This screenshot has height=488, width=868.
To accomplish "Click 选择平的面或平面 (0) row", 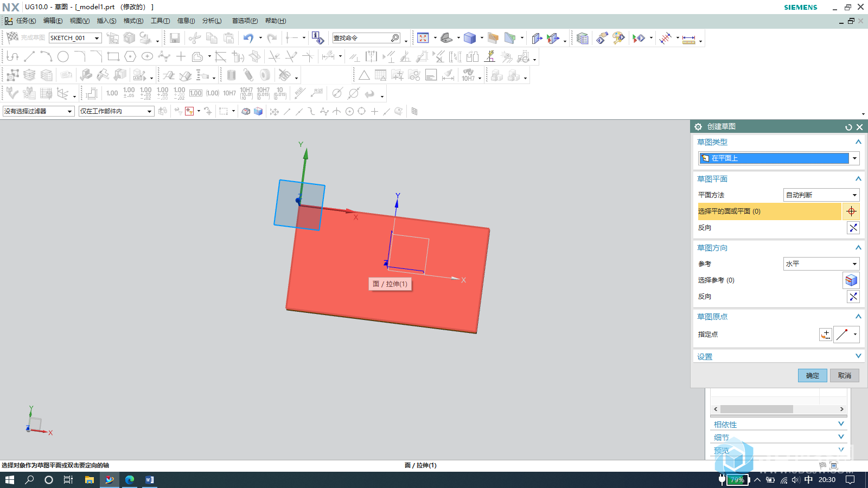I will tap(769, 211).
